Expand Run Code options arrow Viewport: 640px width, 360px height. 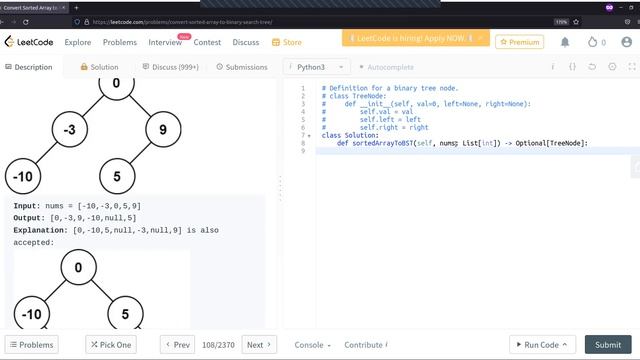(x=565, y=344)
